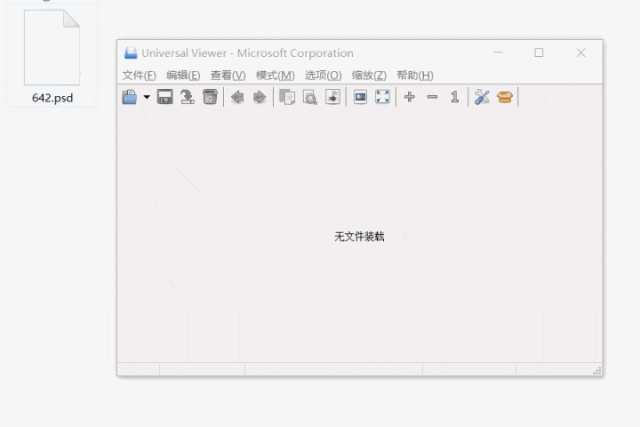
Task: Click the Open file folder icon
Action: click(129, 97)
